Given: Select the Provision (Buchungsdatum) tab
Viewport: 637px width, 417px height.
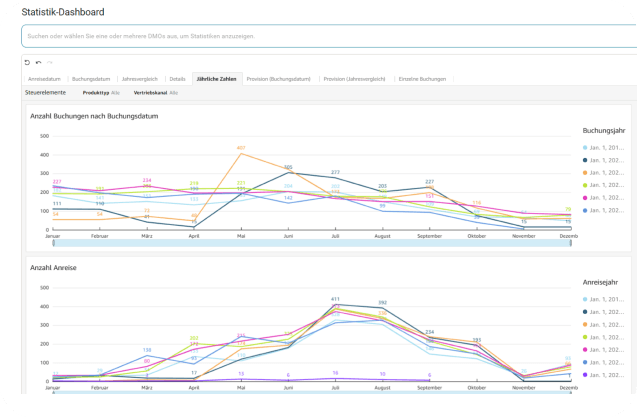Looking at the screenshot, I should coord(280,78).
